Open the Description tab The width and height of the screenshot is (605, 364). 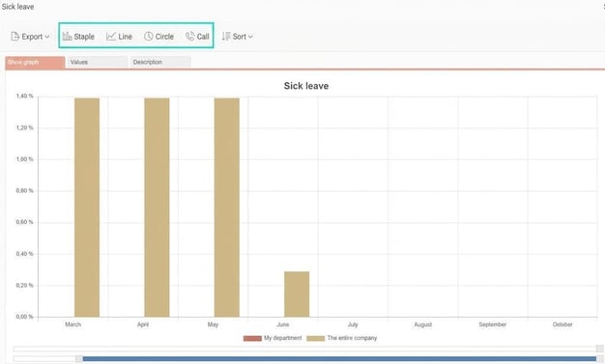click(160, 62)
